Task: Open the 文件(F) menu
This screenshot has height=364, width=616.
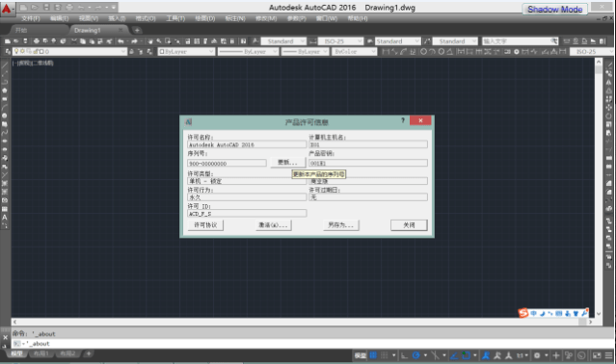Action: coord(31,18)
